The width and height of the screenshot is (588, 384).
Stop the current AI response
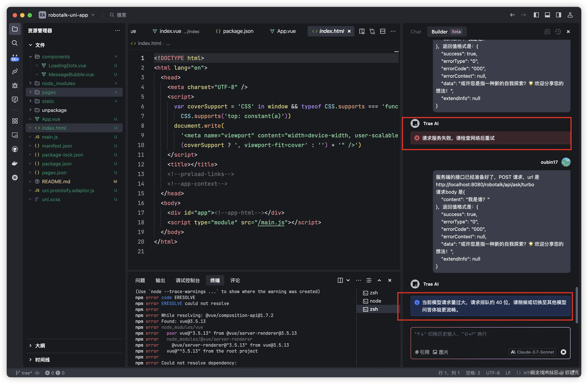pyautogui.click(x=563, y=352)
